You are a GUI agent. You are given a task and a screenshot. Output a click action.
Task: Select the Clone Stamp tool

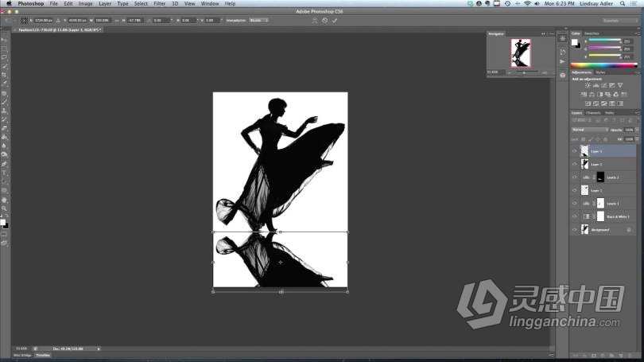pos(4,111)
